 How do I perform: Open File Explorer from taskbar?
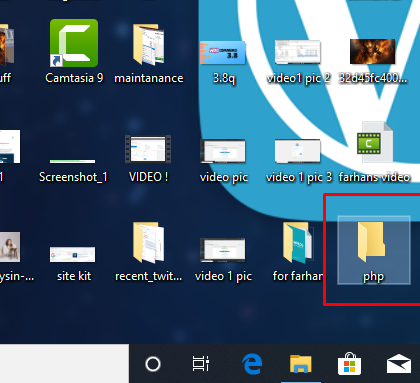point(301,364)
